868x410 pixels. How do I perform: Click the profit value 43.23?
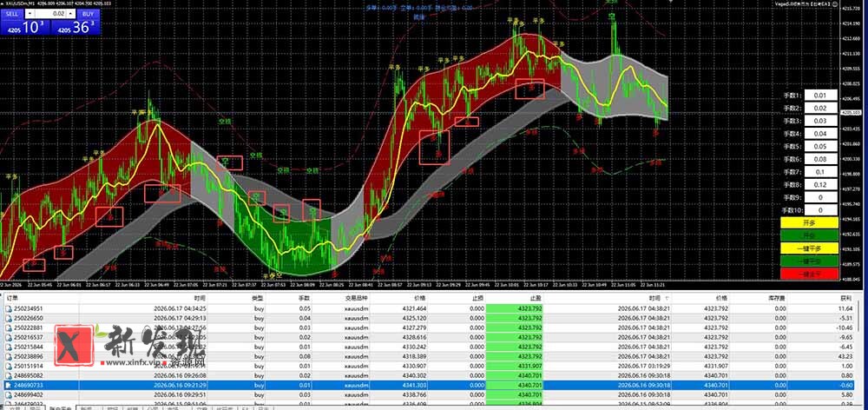coord(845,356)
